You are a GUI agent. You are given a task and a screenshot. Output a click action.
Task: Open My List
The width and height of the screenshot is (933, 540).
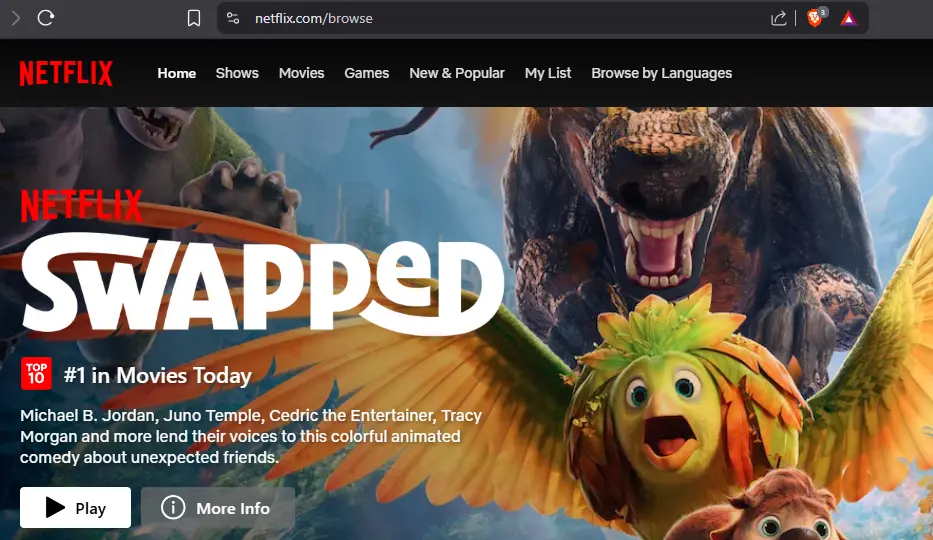pyautogui.click(x=548, y=73)
